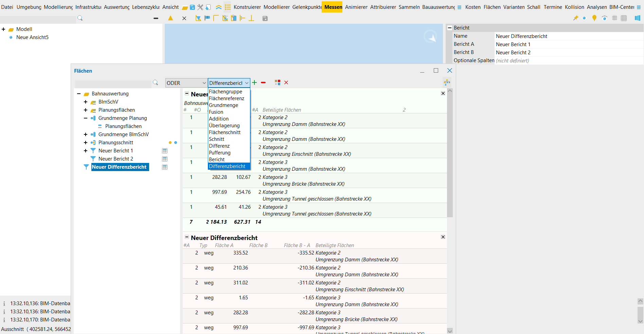Click the yellow light bulb icon
This screenshot has width=644, height=334.
click(x=594, y=18)
